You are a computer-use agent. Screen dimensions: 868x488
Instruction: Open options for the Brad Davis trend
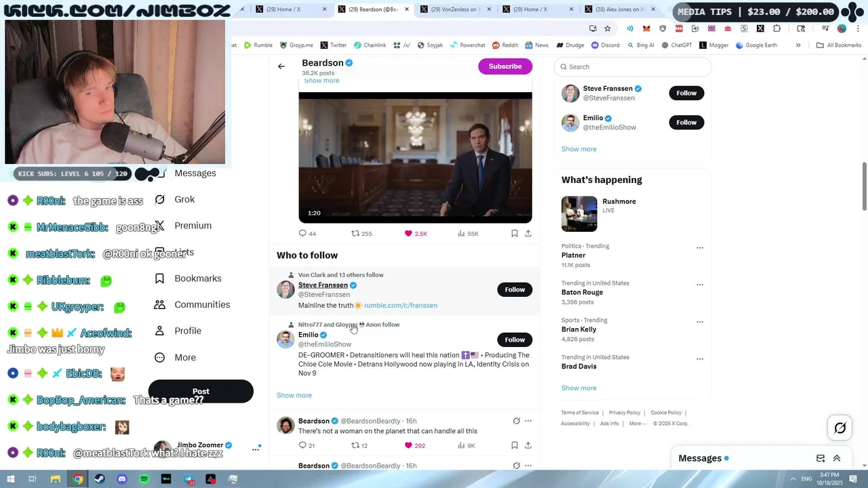(700, 359)
